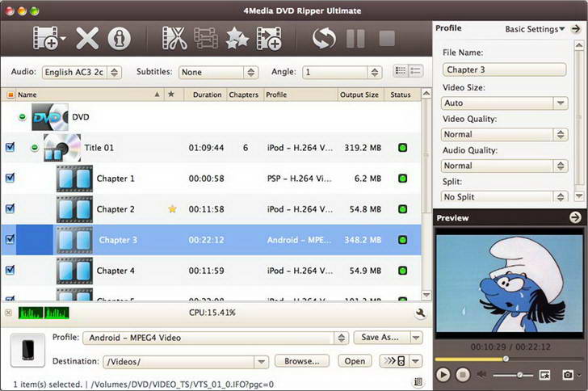The image size is (588, 391).
Task: Open the Basic Settings menu
Action: click(x=535, y=29)
